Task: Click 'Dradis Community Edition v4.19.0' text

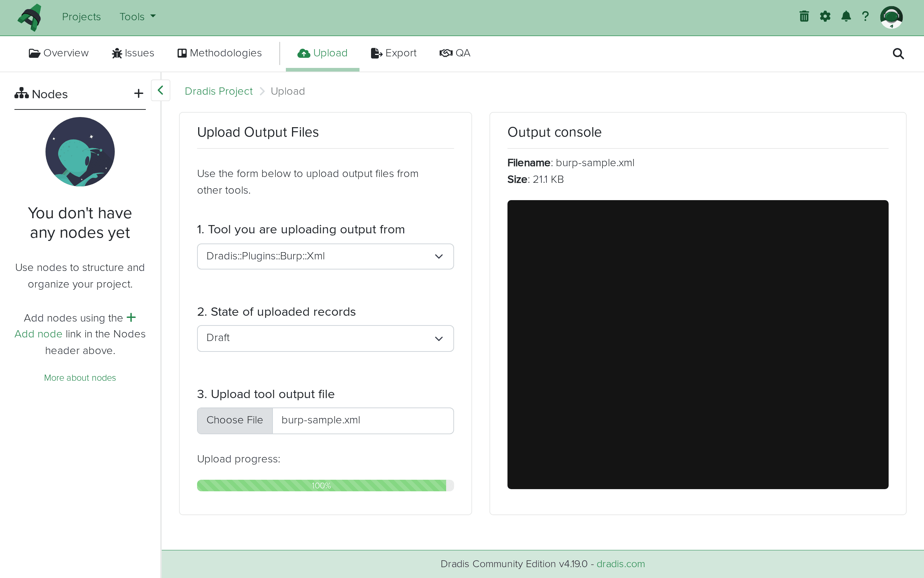Action: click(x=514, y=564)
